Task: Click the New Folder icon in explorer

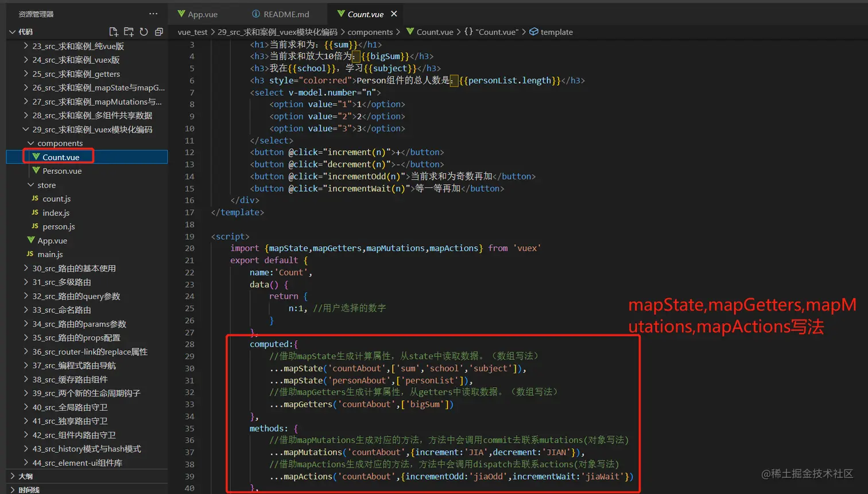Action: (x=129, y=32)
